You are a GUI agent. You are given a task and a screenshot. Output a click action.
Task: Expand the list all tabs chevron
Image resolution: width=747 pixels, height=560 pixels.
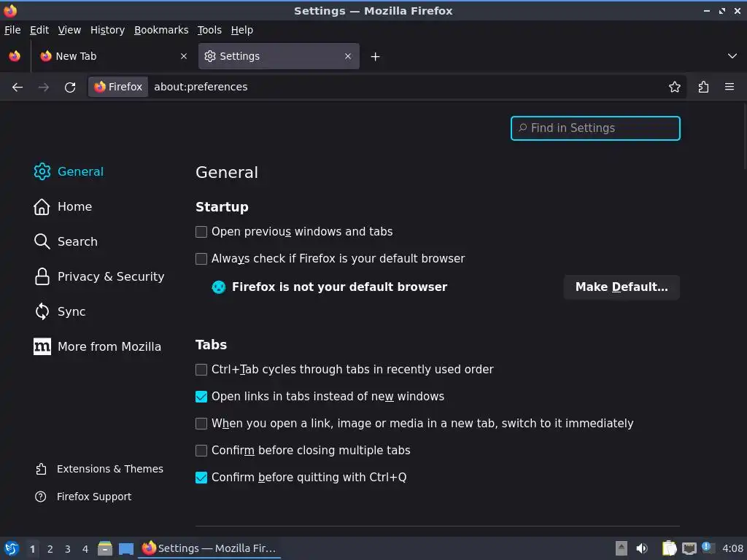732,56
